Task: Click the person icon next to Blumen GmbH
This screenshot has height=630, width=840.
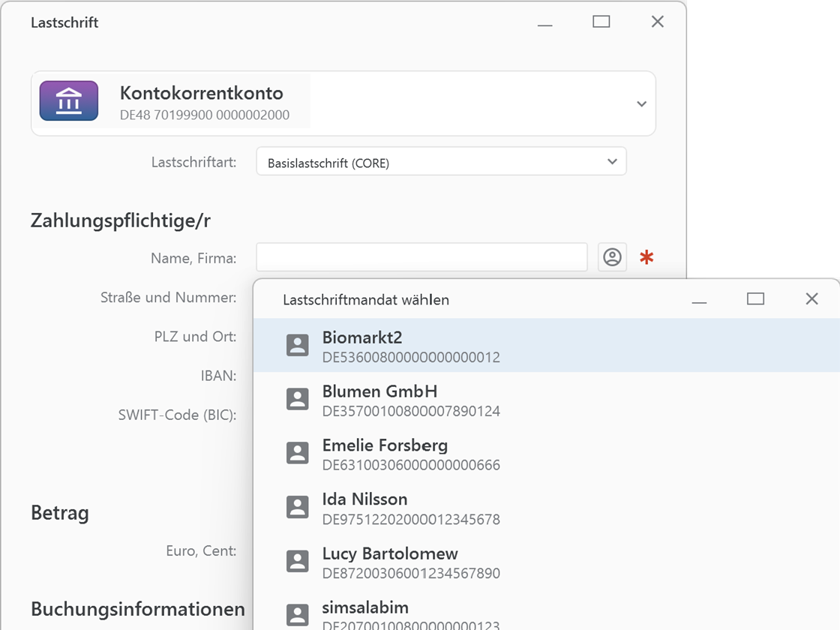Action: pos(298,399)
